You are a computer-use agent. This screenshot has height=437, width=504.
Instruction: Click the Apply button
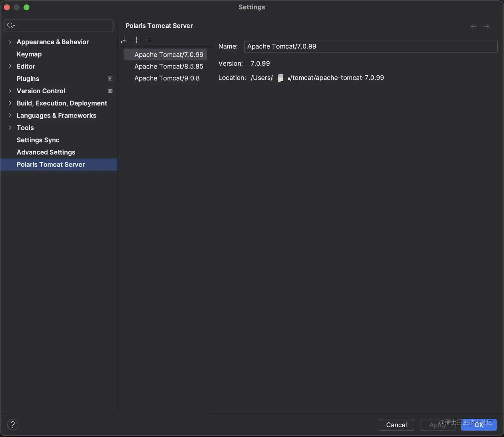coord(437,425)
